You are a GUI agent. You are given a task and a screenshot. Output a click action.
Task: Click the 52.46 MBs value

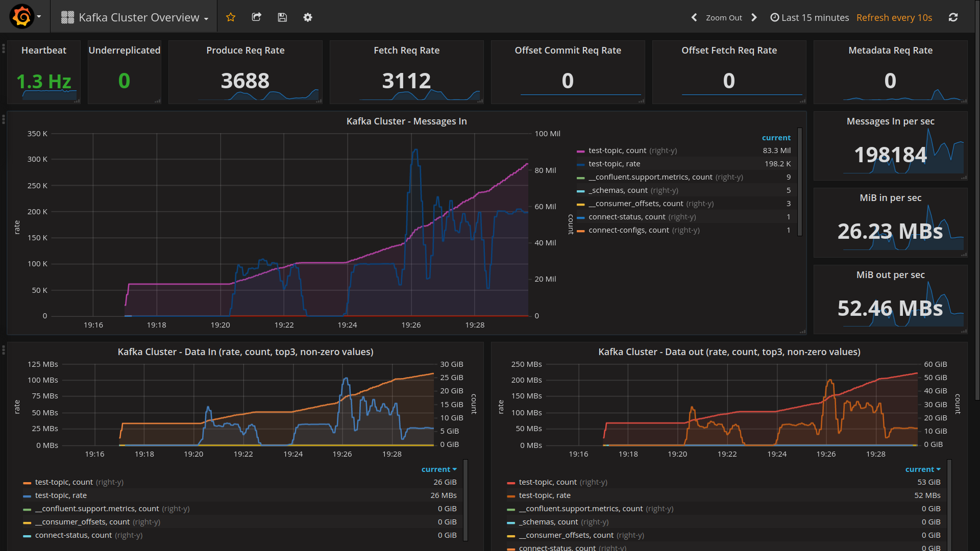click(x=890, y=308)
